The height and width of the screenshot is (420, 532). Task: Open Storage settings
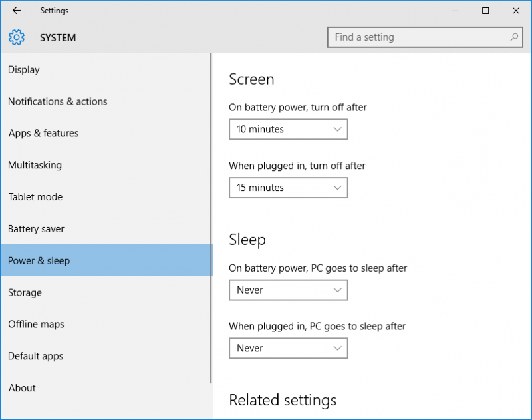25,292
